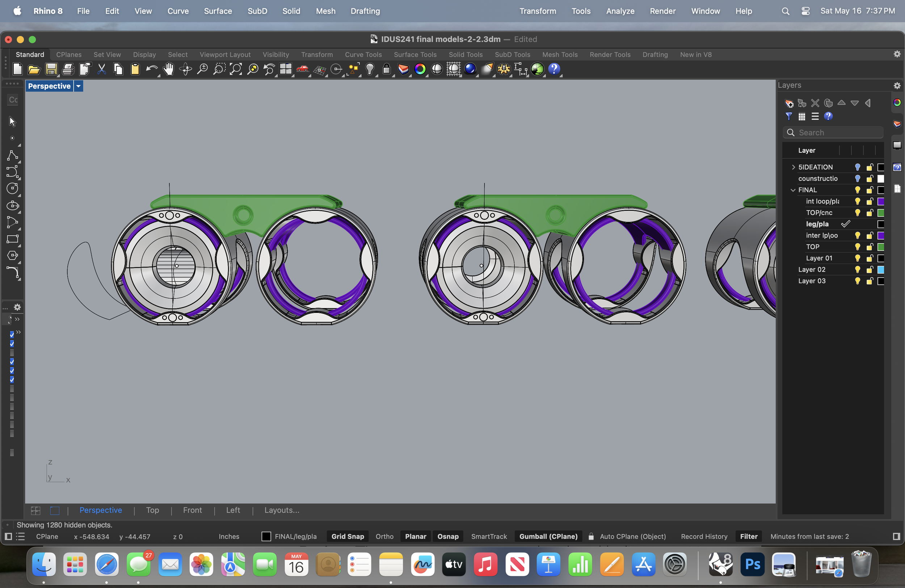Click green color swatch of TOP layer
The height and width of the screenshot is (588, 905).
pos(881,247)
